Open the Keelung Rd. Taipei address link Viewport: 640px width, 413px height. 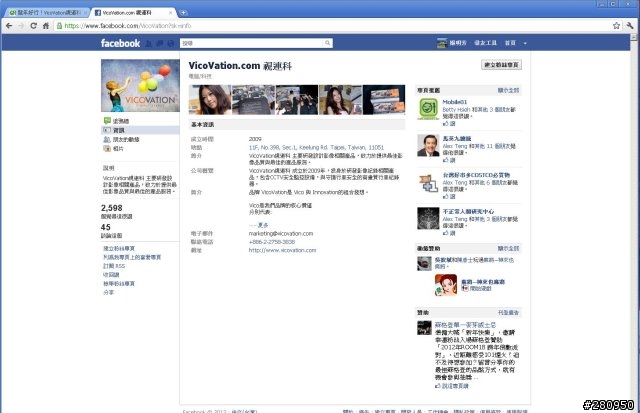[x=316, y=147]
